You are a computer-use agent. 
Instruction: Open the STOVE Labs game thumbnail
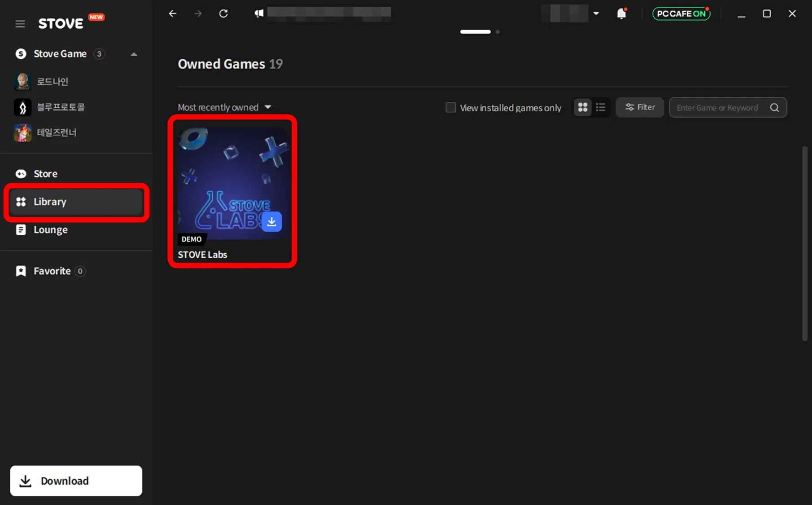click(232, 184)
